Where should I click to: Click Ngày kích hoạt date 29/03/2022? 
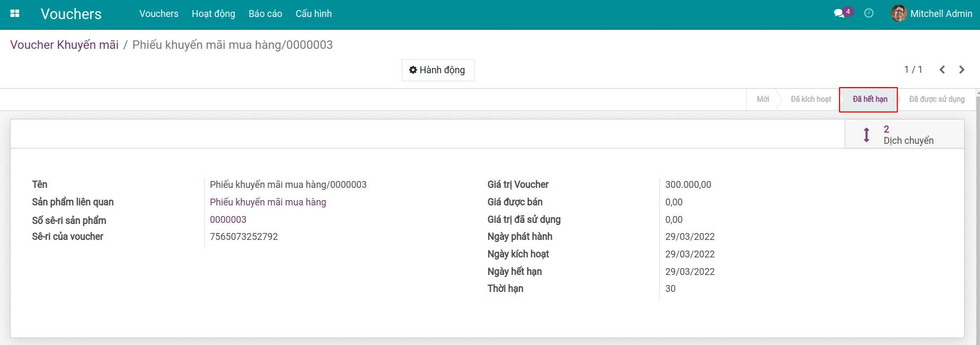tap(690, 254)
